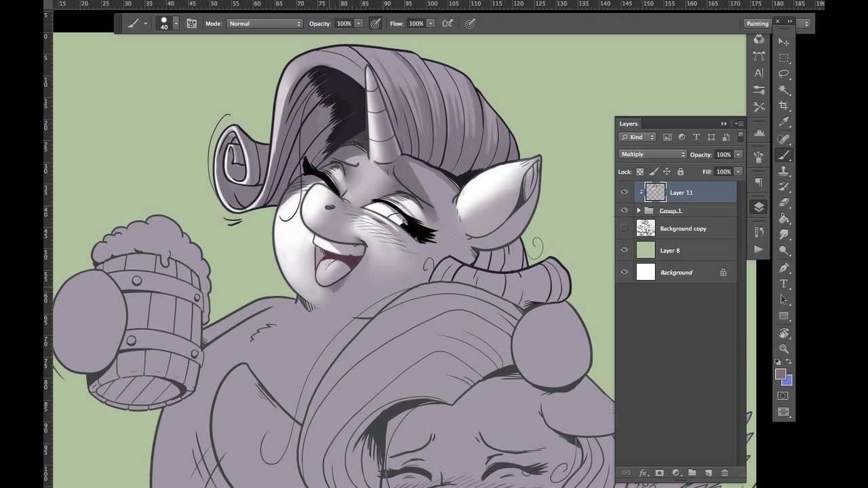Change screen mode icon at toolbox bottom

[x=784, y=411]
